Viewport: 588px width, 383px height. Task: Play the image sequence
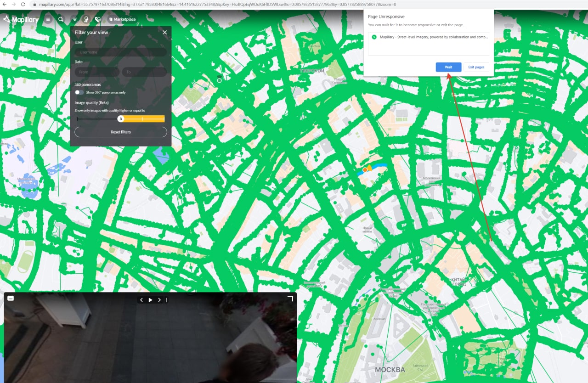150,300
